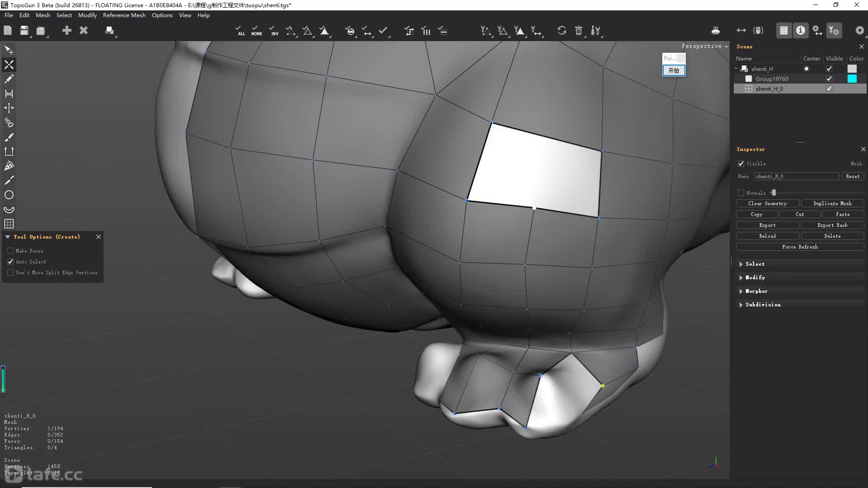Image resolution: width=868 pixels, height=488 pixels.
Task: Enable the Normals checkbox
Action: pos(741,193)
